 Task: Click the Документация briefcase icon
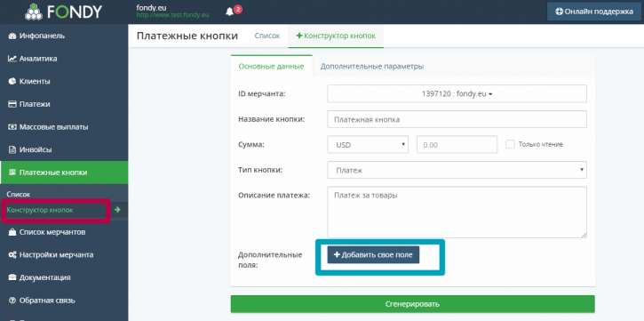(12, 277)
